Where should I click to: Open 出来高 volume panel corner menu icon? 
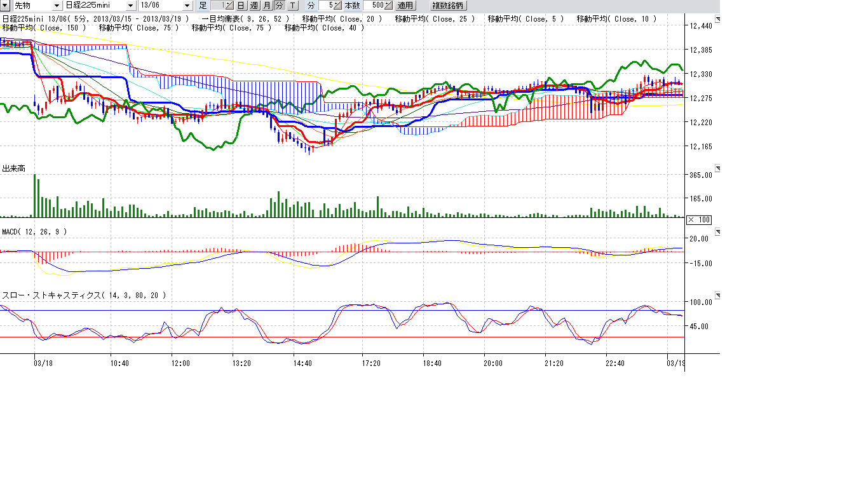coord(717,168)
